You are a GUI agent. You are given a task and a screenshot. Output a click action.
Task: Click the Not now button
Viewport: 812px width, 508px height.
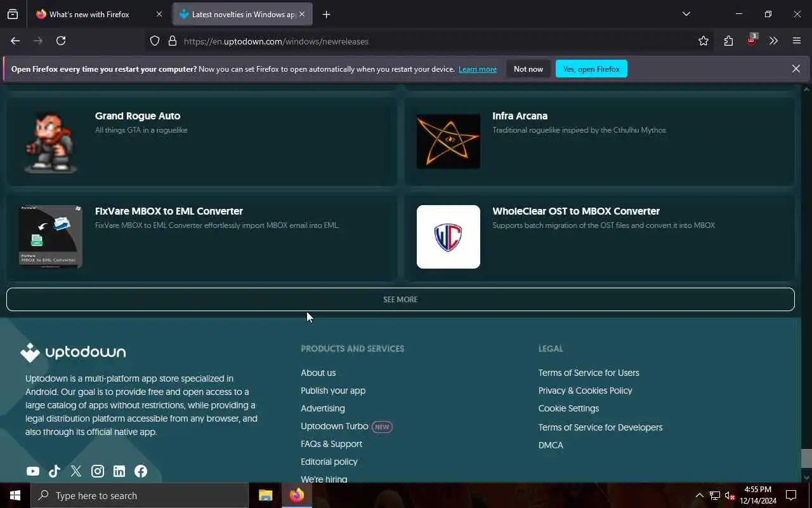click(x=528, y=69)
